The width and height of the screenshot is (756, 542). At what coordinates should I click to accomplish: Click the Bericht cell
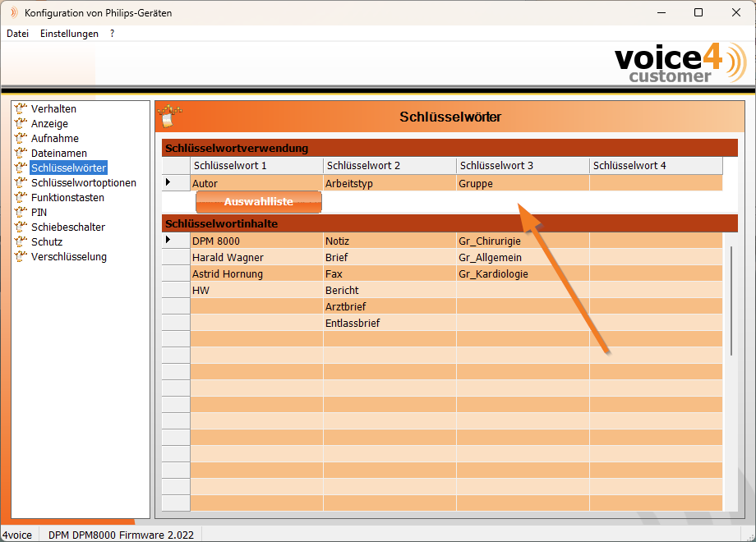coord(390,290)
